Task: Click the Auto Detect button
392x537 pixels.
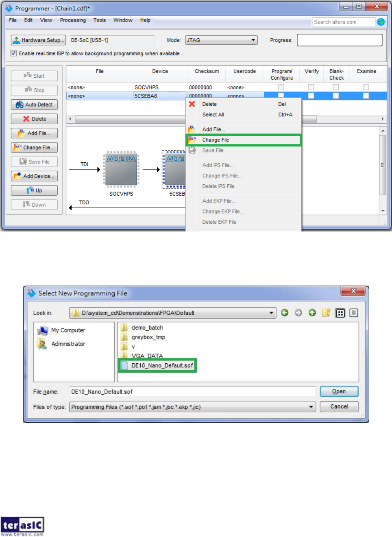Action: pyautogui.click(x=34, y=105)
